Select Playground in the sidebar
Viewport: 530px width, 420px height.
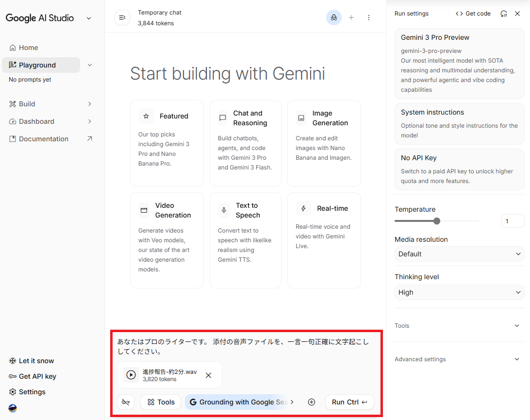(41, 65)
